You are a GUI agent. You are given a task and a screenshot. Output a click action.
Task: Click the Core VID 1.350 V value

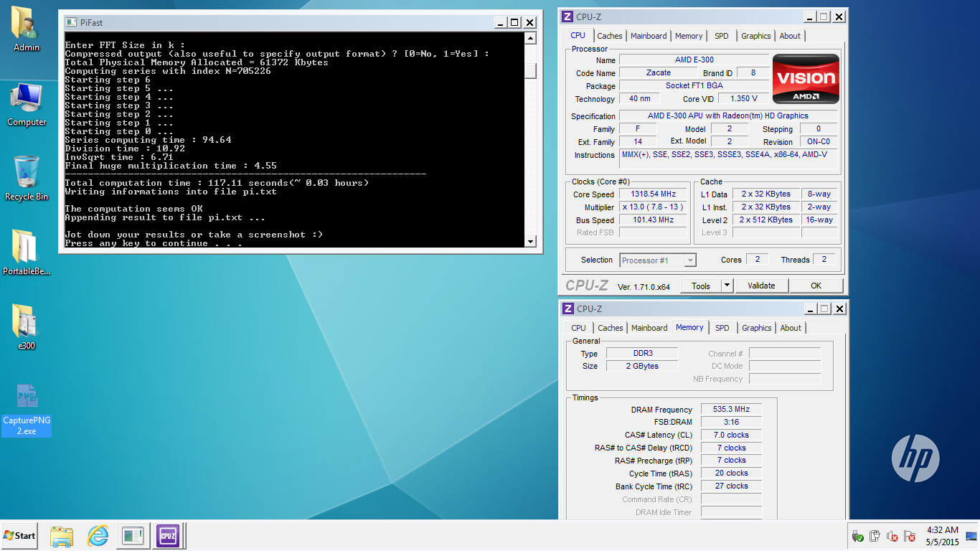coord(743,98)
